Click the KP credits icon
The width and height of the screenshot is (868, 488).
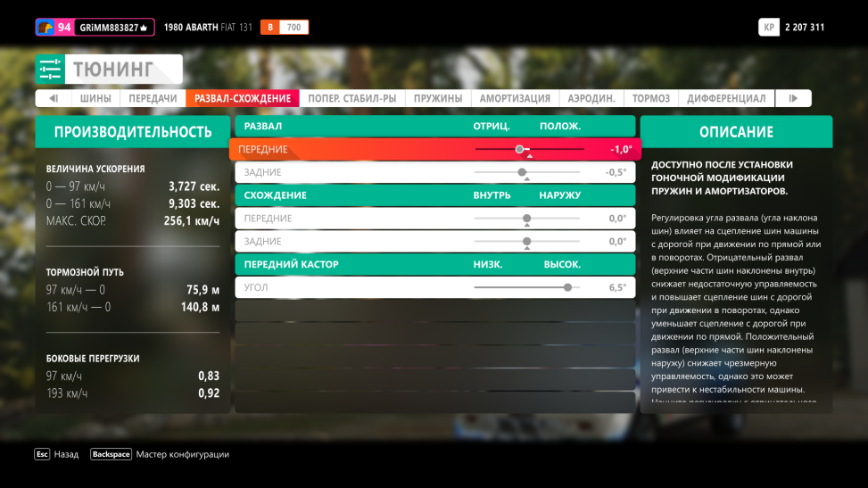click(x=769, y=28)
